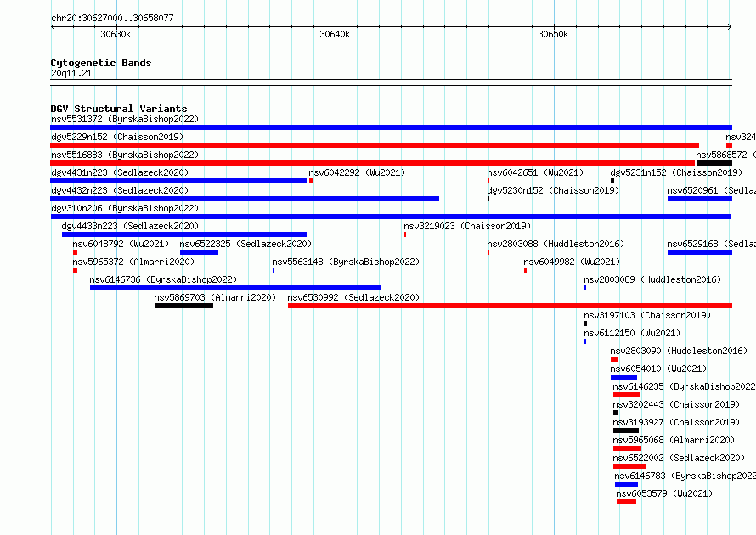Click the nsv6053579 (Wu2021) label

coord(664,493)
